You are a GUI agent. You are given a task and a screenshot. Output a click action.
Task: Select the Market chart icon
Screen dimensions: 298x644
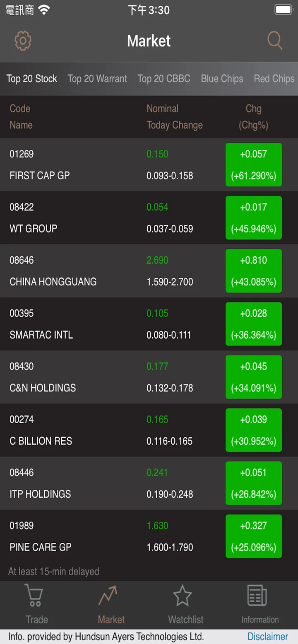click(108, 596)
